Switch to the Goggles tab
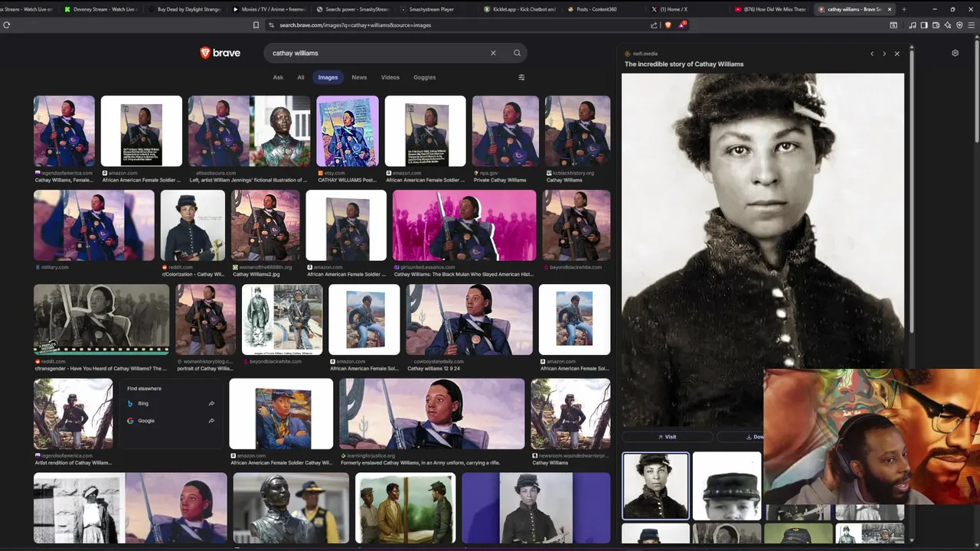Image resolution: width=980 pixels, height=551 pixels. tap(424, 77)
